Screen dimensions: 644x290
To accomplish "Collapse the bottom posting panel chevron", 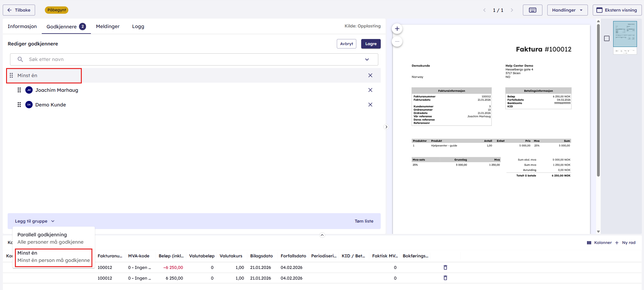I will [322, 235].
